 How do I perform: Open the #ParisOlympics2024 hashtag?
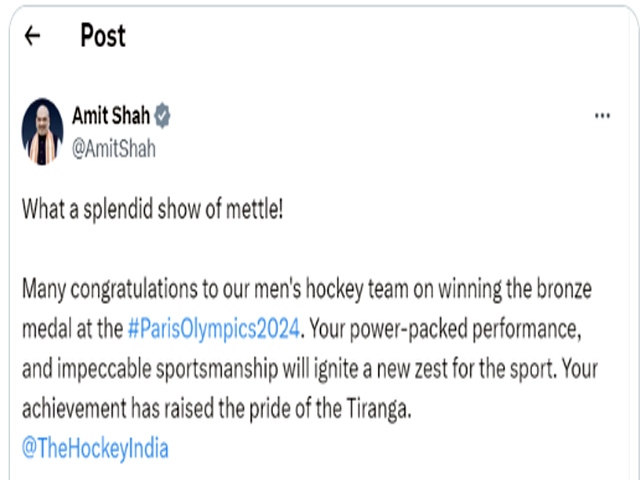(x=214, y=329)
